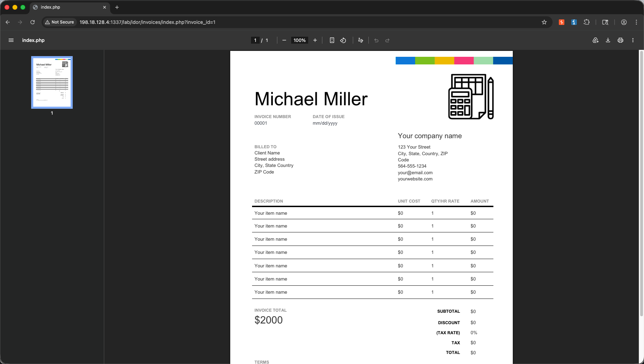This screenshot has height=364, width=644.
Task: Rotate the PDF counterclockwise
Action: click(x=343, y=40)
